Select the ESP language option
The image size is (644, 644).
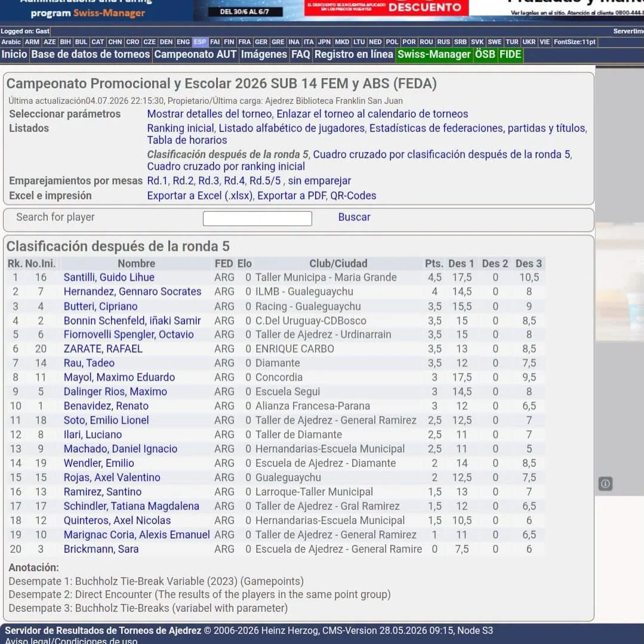(200, 42)
